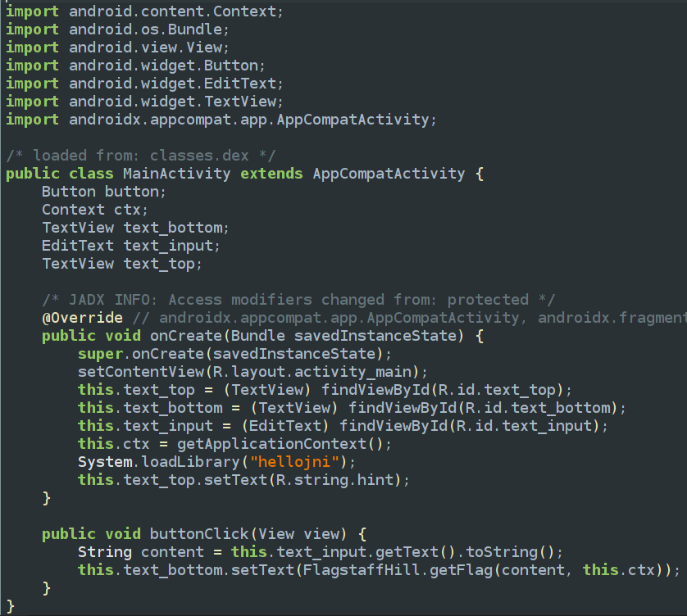Click the 'loaded from: classes.dex' comment
Image resolution: width=687 pixels, height=616 pixels.
point(141,156)
